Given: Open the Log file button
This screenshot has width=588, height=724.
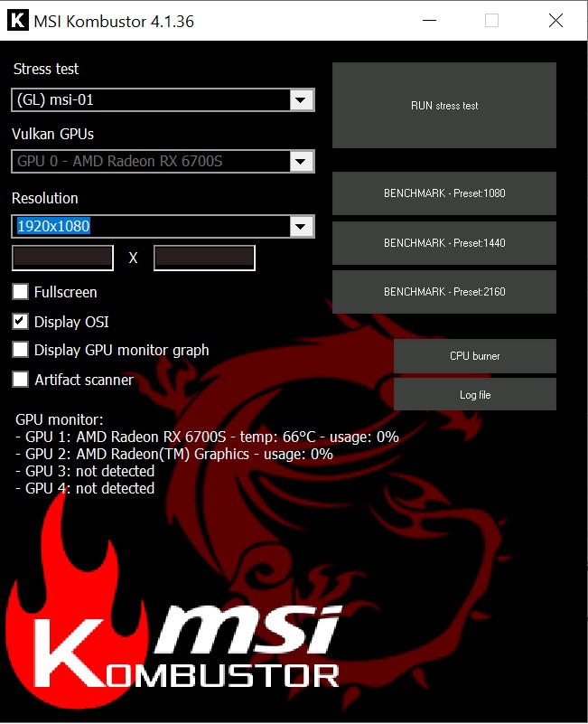Looking at the screenshot, I should (x=474, y=394).
